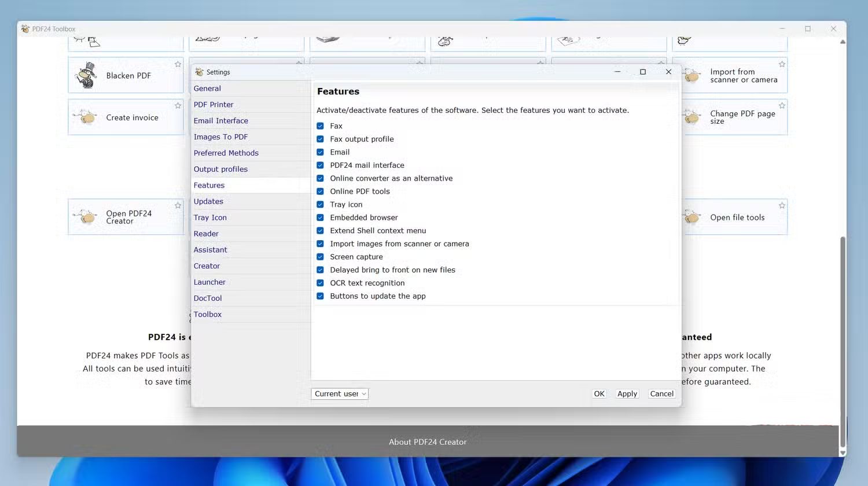
Task: Click the PDF24 Toolbox window title icon
Action: click(x=25, y=29)
